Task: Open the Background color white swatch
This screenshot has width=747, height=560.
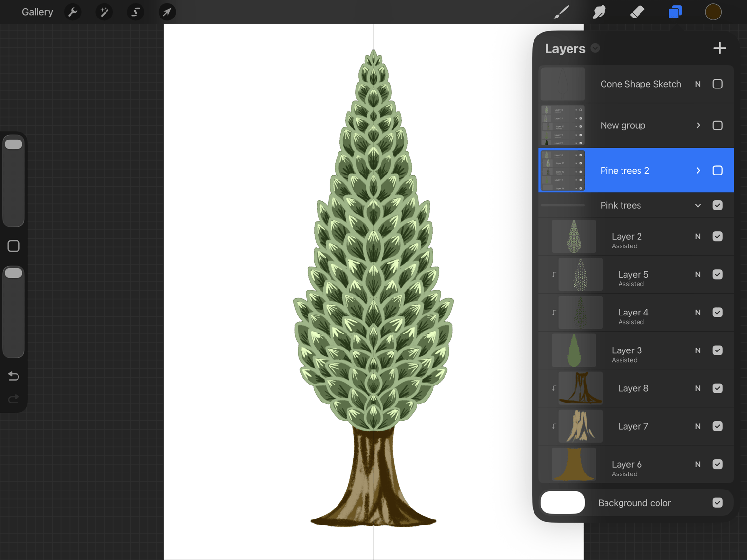Action: (x=563, y=503)
